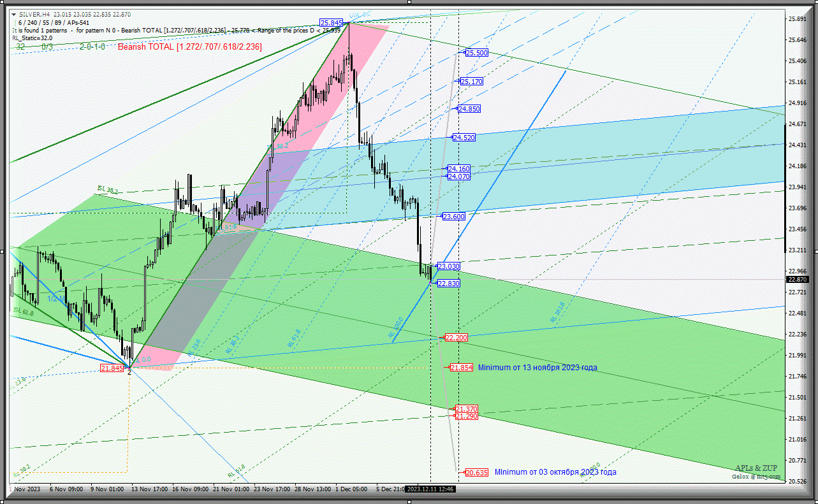Click the APLs & ZUP watermark text
Screen dimensions: 818x504
pyautogui.click(x=756, y=468)
